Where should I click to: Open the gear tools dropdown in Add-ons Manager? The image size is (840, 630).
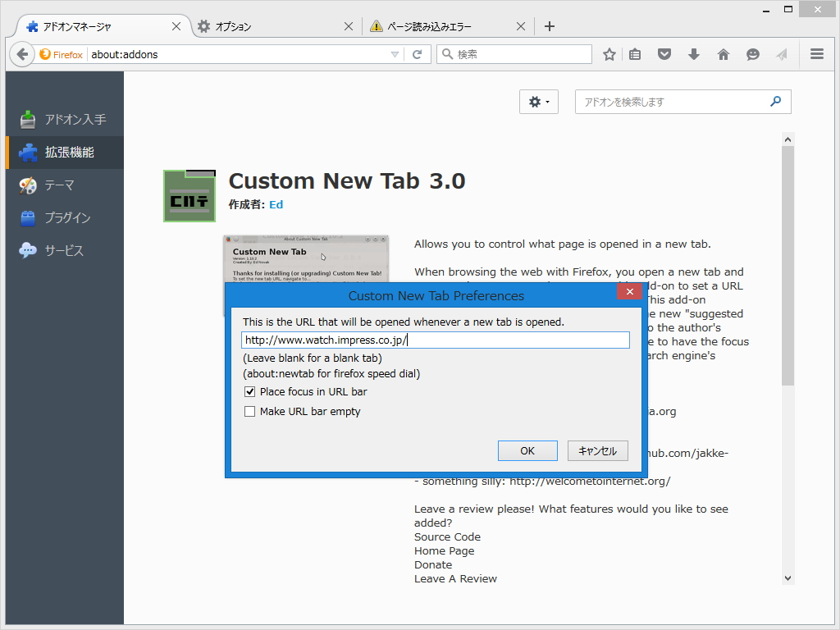coord(539,102)
